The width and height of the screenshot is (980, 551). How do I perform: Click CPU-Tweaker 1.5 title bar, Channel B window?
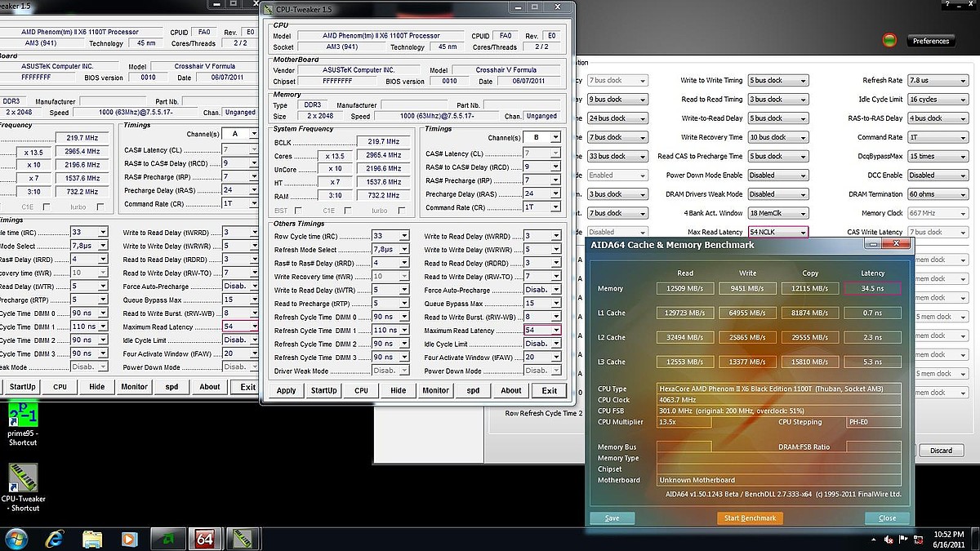[x=416, y=9]
